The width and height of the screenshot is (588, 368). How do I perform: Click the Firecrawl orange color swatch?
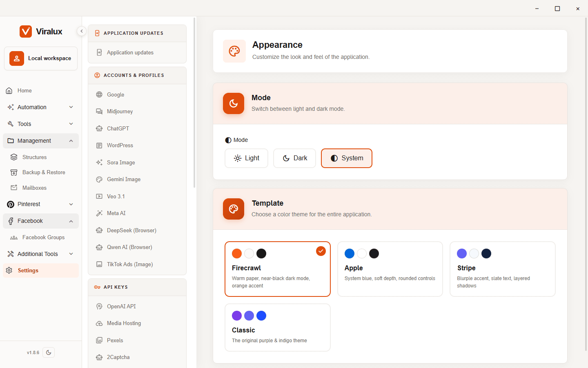click(x=237, y=254)
